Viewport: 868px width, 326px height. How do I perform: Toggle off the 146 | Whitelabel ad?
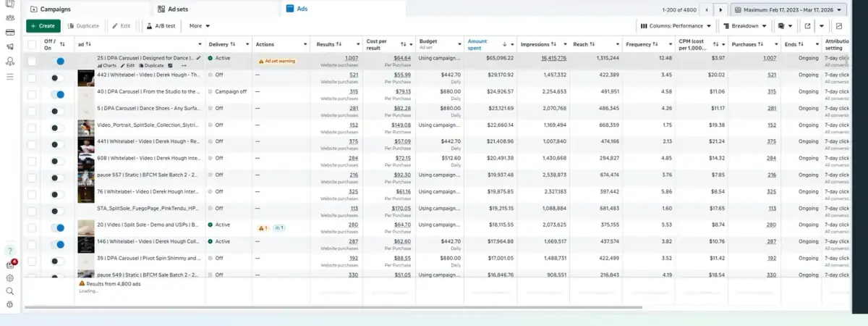57,244
